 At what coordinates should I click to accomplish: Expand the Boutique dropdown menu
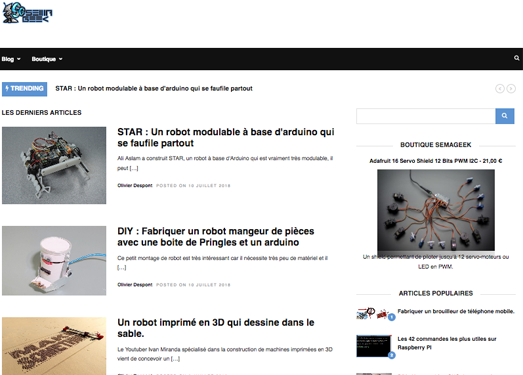click(x=47, y=59)
